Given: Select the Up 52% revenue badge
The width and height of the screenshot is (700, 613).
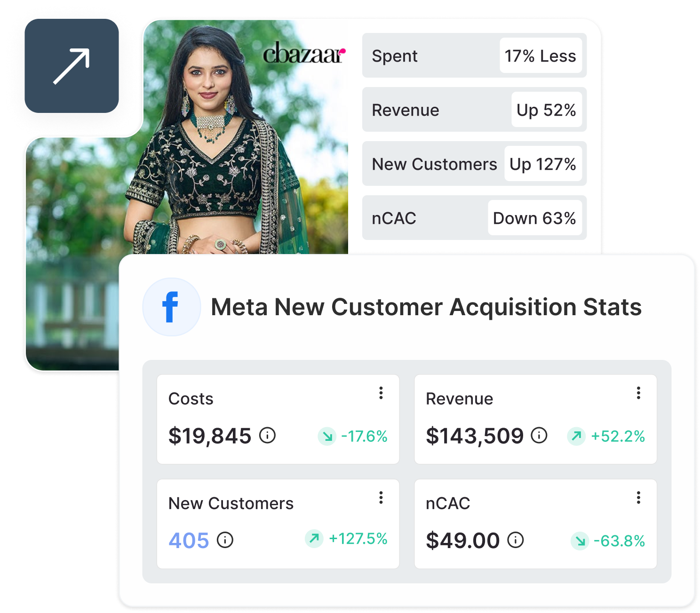Looking at the screenshot, I should [x=547, y=110].
